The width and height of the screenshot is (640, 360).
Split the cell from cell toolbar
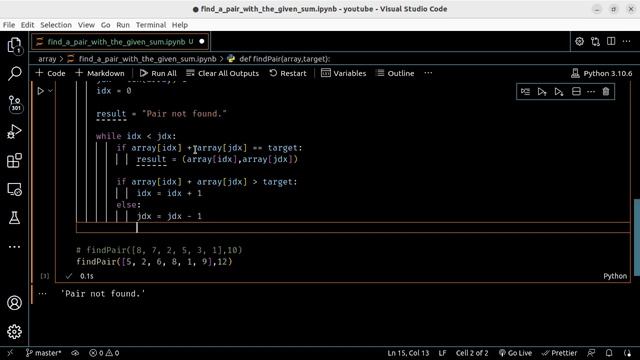coord(576,91)
